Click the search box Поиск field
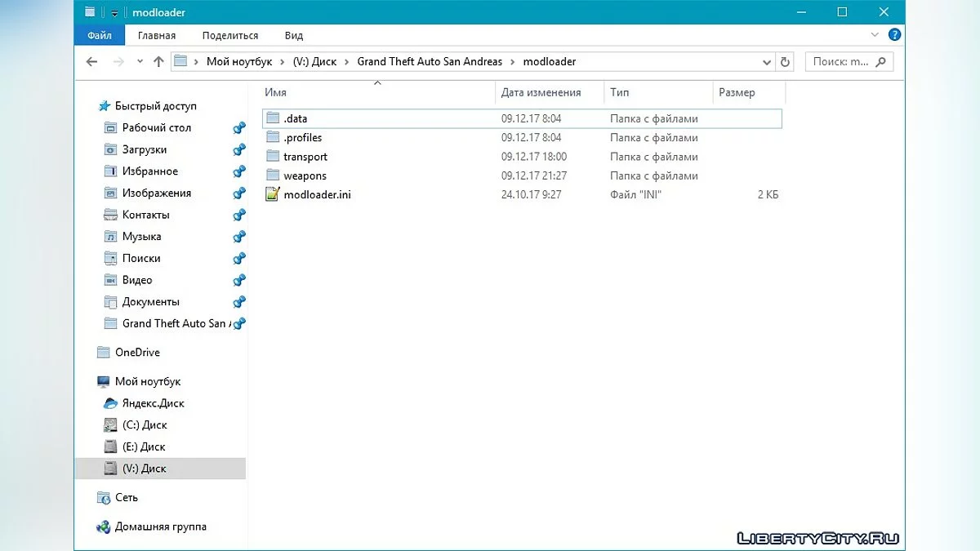Screen dimensions: 980x551 click(x=849, y=62)
